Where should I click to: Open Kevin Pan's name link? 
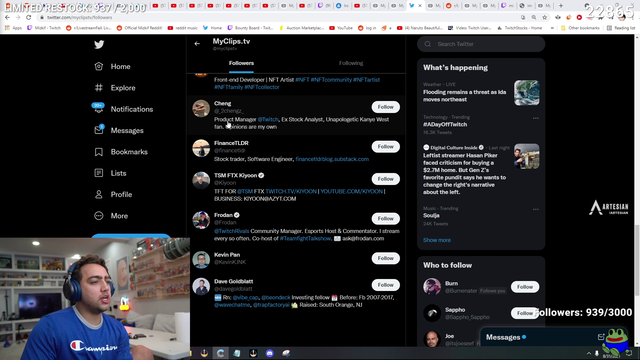[x=227, y=255]
